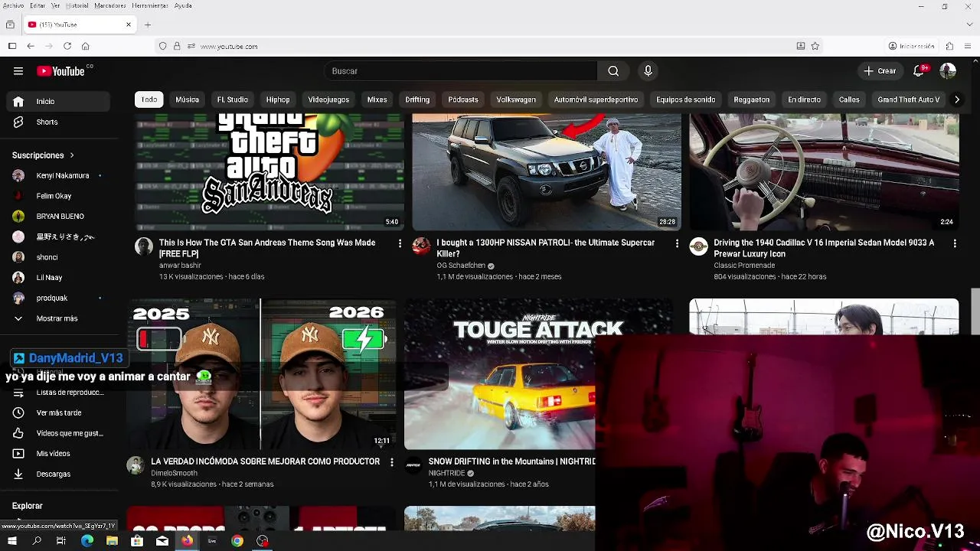Select the Música chip
Screen dimensions: 980x551
(187, 99)
